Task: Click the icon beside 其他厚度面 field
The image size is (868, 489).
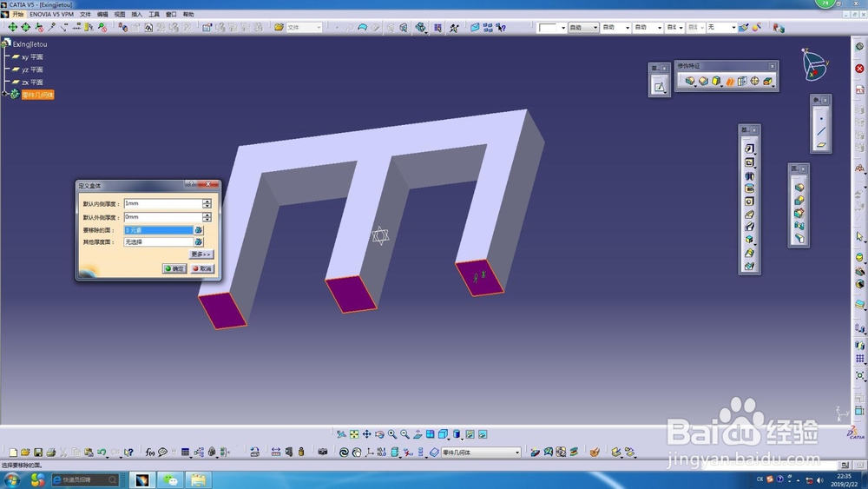Action: [198, 242]
